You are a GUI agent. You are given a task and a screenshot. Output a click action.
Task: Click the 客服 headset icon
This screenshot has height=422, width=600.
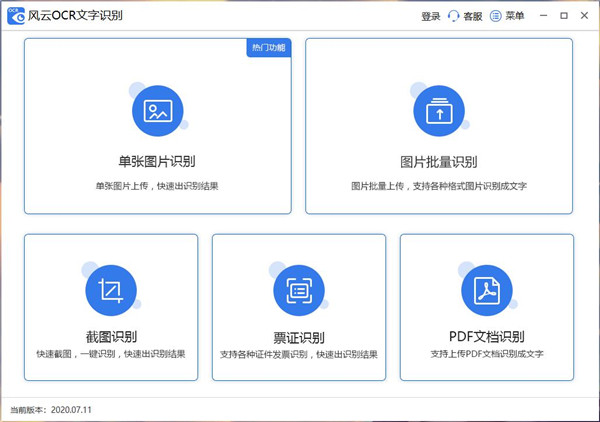click(x=453, y=16)
